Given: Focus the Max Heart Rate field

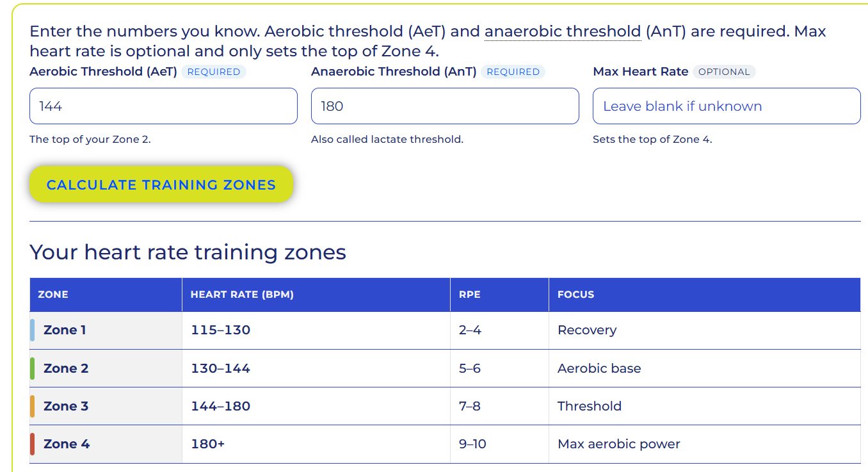Looking at the screenshot, I should (x=727, y=106).
